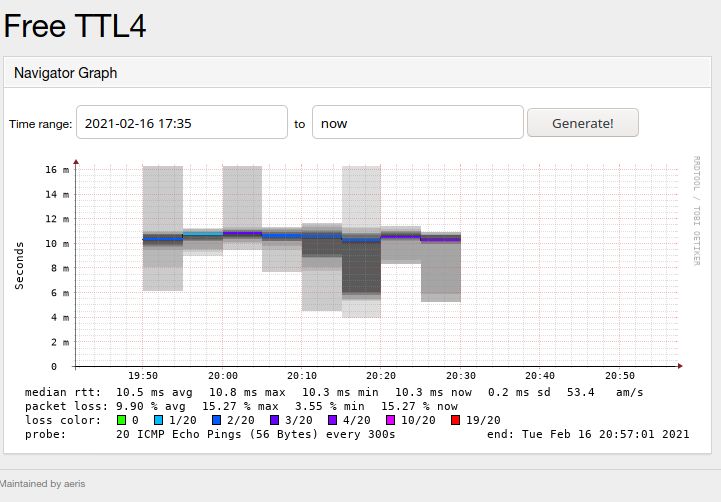Image resolution: width=721 pixels, height=502 pixels.
Task: Click the median rtt: legend label
Action: pyautogui.click(x=63, y=392)
